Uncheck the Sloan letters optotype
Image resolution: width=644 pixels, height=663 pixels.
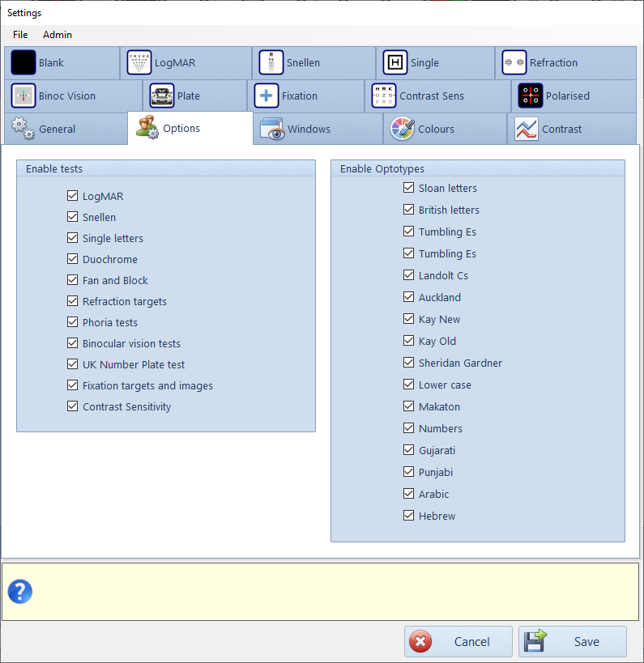[x=409, y=189]
